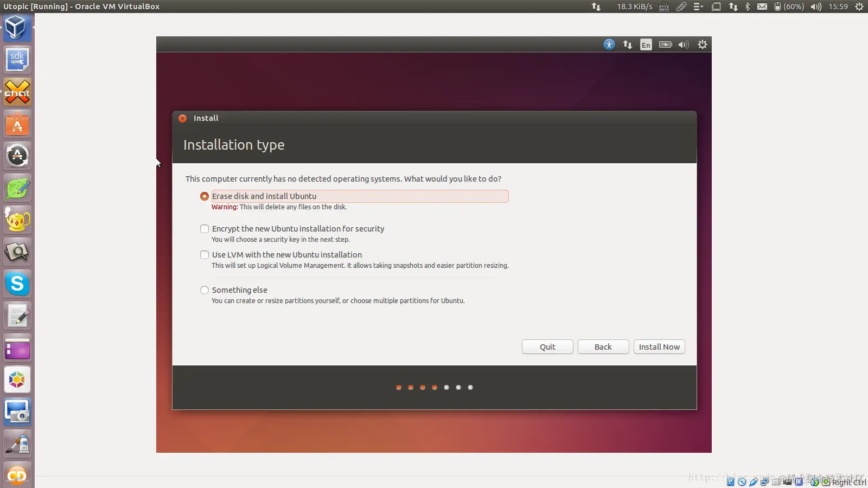Screen dimensions: 868x488
Task: Click VirtualBox mouse integration status icon
Action: (815, 481)
